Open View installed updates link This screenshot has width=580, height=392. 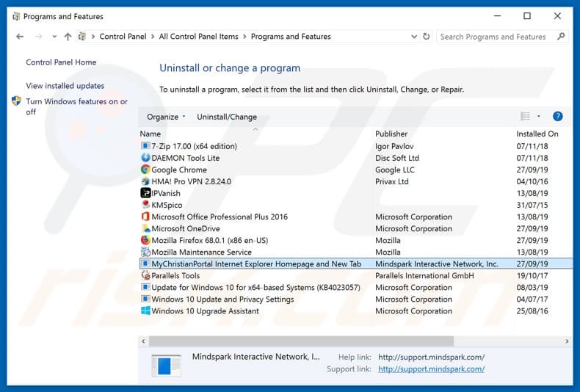coord(65,86)
